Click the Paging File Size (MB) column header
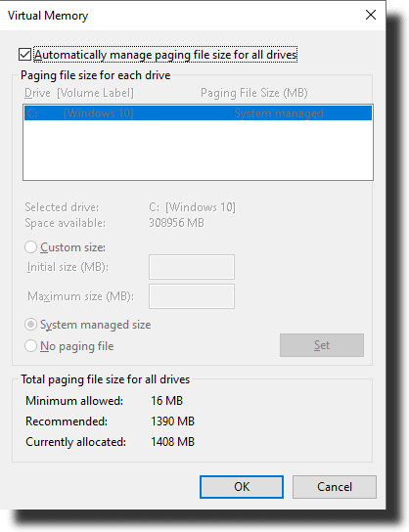The height and width of the screenshot is (532, 409). [254, 93]
